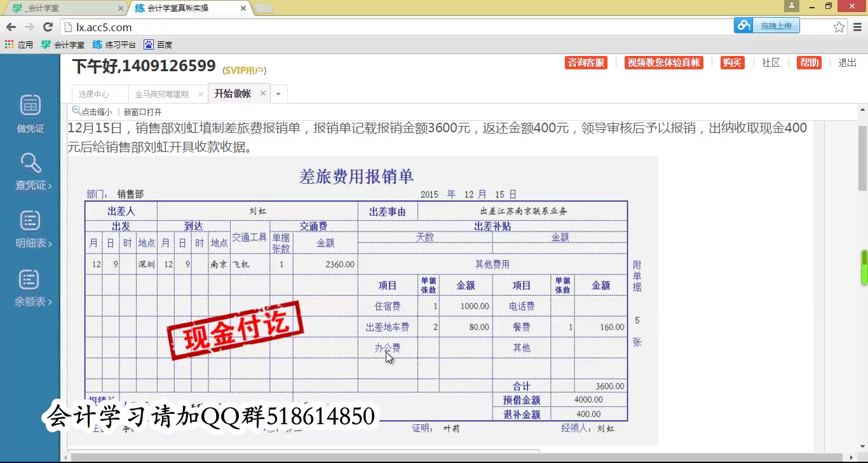Click the 咨询客服 button
The image size is (868, 463).
[585, 62]
